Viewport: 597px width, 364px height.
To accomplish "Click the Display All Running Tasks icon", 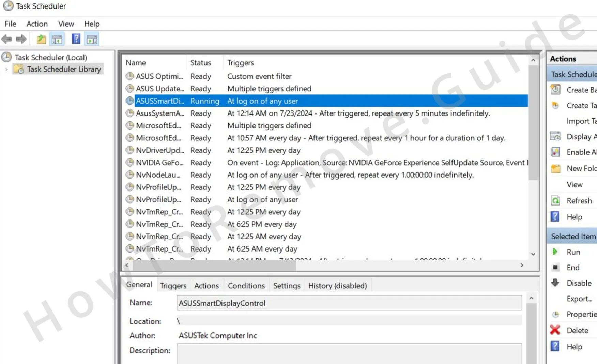I will tap(555, 137).
